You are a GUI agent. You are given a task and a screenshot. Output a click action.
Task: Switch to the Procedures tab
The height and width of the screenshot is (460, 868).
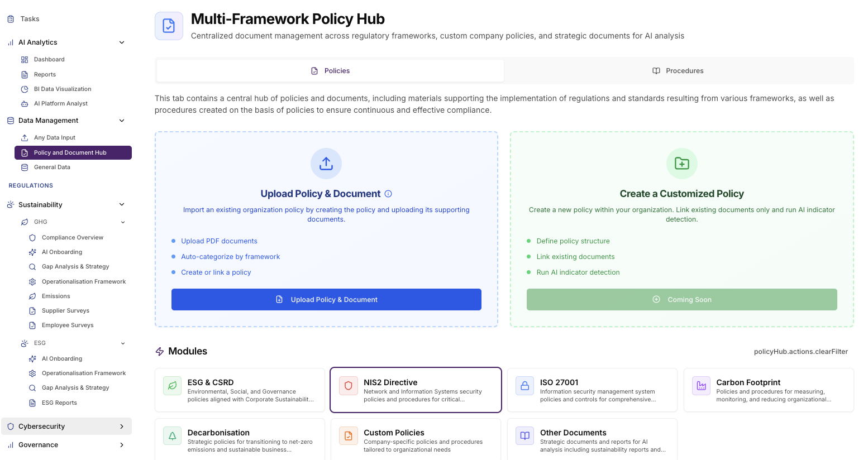click(678, 70)
